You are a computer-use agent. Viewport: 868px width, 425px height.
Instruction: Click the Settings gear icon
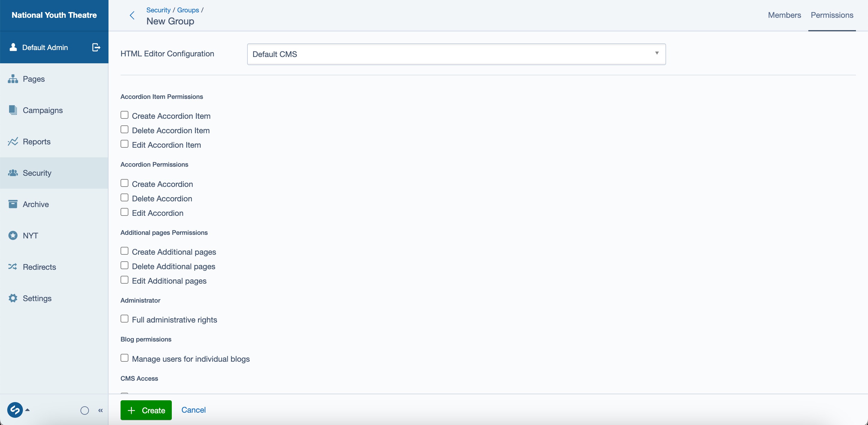pos(13,298)
